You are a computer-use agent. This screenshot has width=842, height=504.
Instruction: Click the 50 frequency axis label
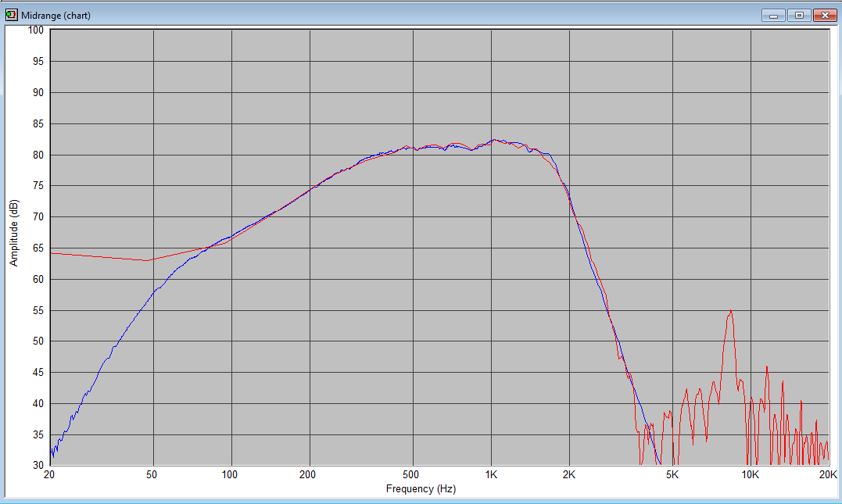pyautogui.click(x=152, y=475)
